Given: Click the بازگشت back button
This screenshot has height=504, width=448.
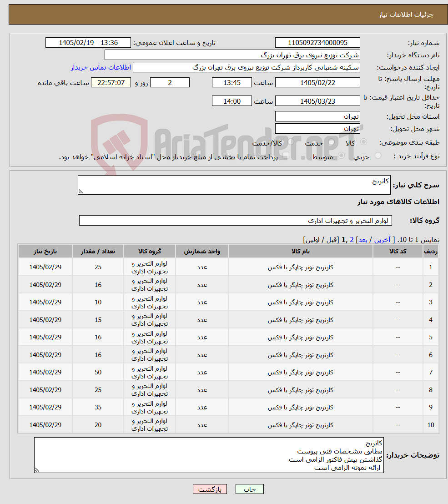Looking at the screenshot, I should [x=210, y=489].
